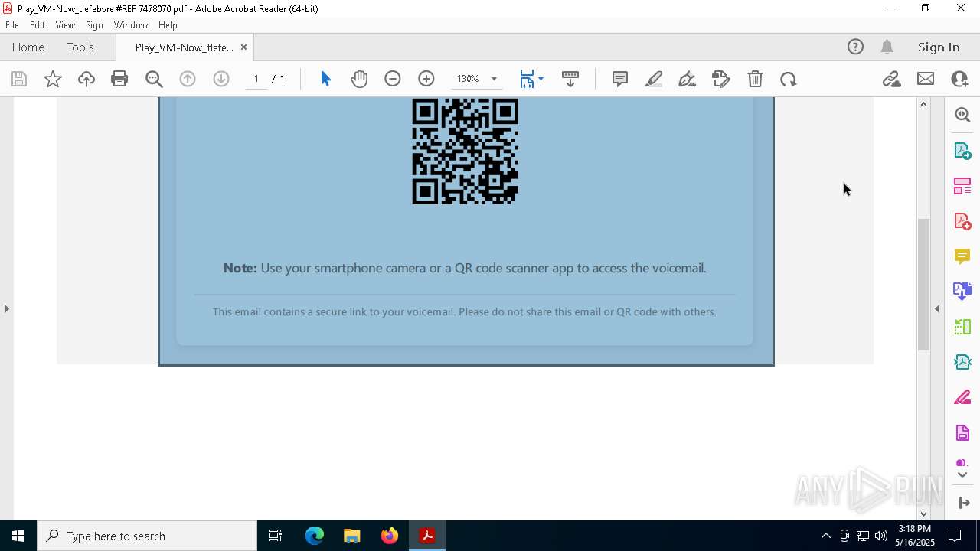The width and height of the screenshot is (980, 551).
Task: Open Organize Pages tool in sidebar
Action: point(962,186)
